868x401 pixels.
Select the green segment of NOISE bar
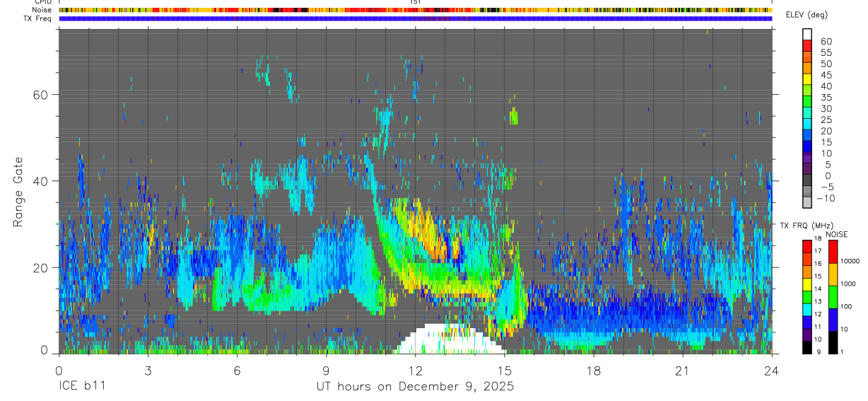[833, 297]
